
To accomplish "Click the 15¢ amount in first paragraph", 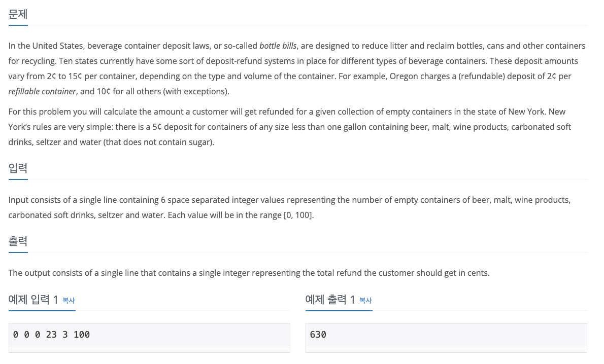I will (x=75, y=76).
